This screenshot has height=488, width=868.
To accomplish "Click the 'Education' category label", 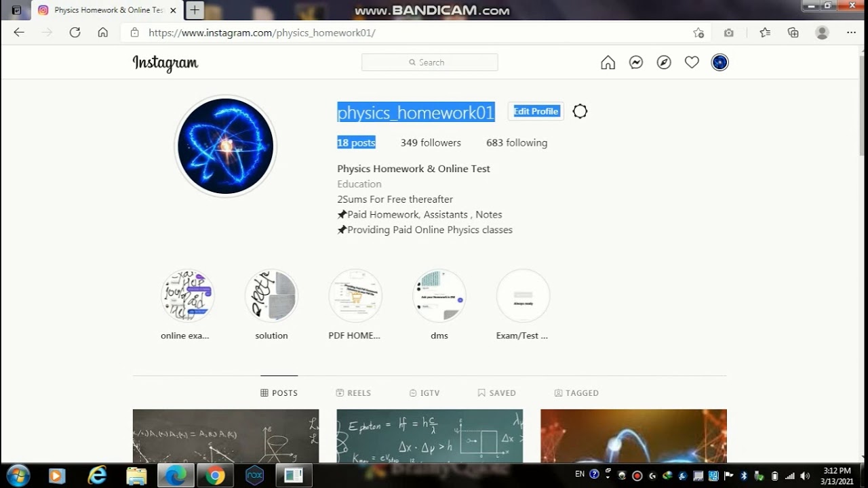I will tap(359, 184).
